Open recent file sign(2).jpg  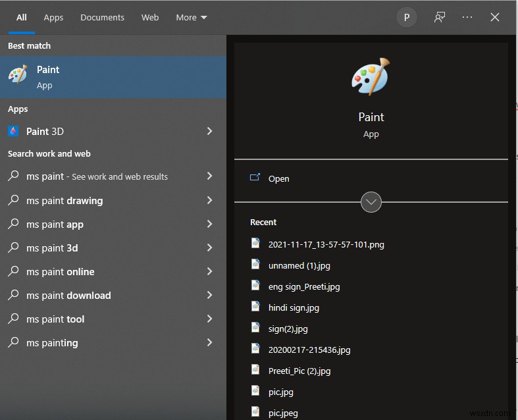click(x=288, y=328)
